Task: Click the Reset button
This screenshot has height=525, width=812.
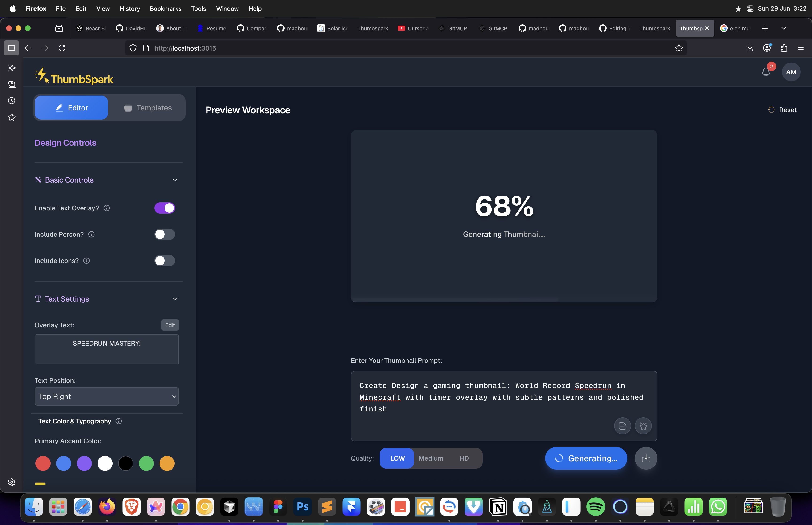Action: [x=782, y=110]
